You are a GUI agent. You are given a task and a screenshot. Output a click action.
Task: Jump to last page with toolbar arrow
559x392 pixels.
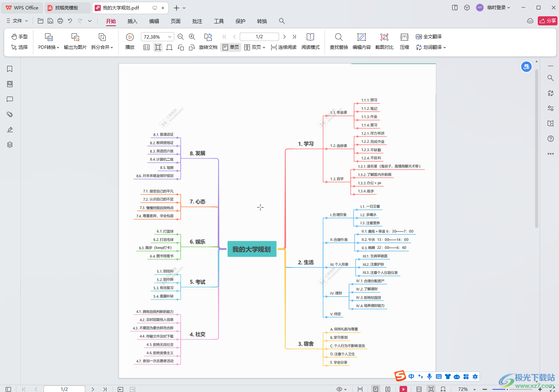[x=294, y=37]
